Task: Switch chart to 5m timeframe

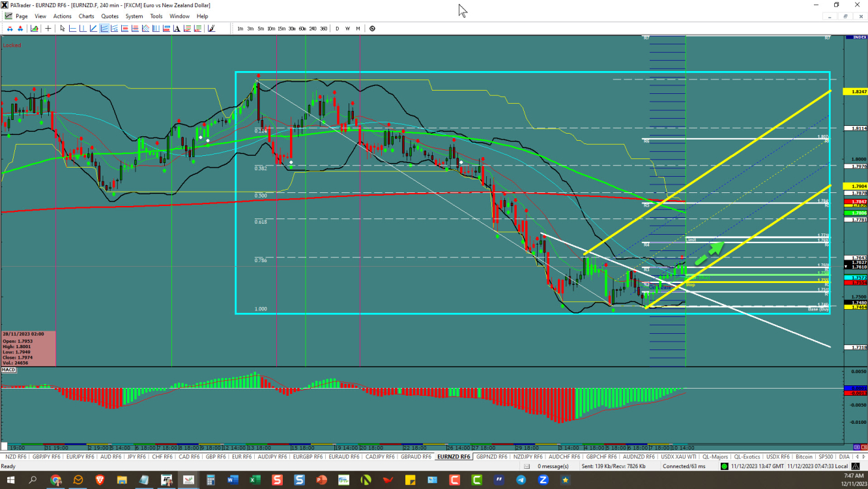Action: (261, 29)
